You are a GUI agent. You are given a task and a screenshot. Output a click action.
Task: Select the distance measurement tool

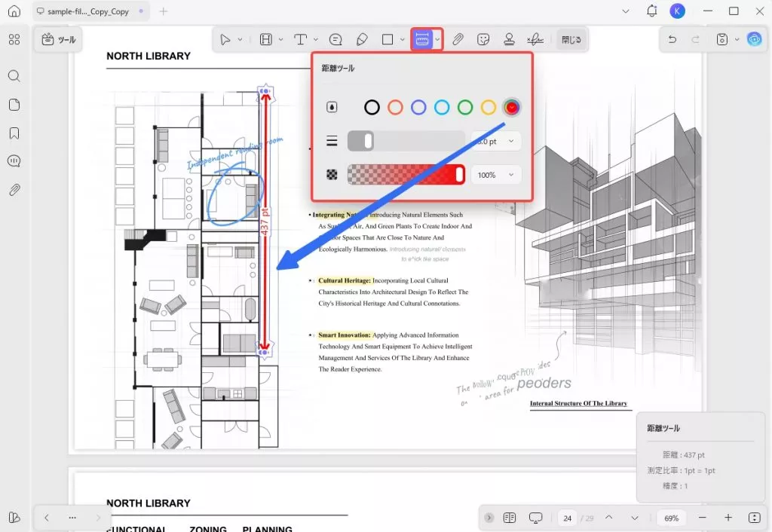tap(422, 39)
